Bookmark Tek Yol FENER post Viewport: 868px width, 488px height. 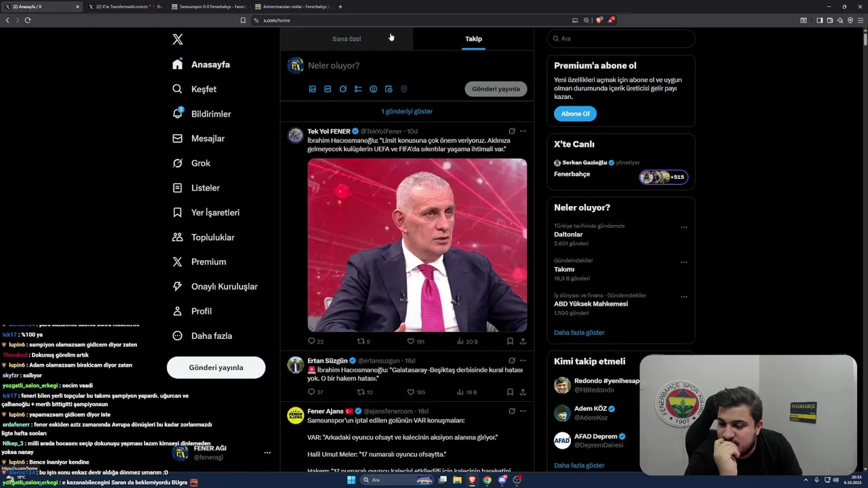point(510,342)
